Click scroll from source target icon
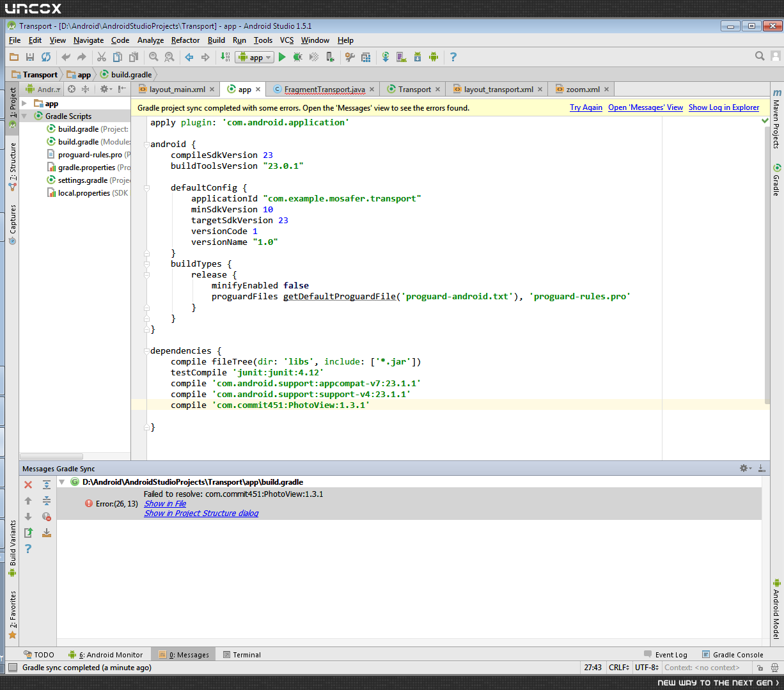 (72, 90)
